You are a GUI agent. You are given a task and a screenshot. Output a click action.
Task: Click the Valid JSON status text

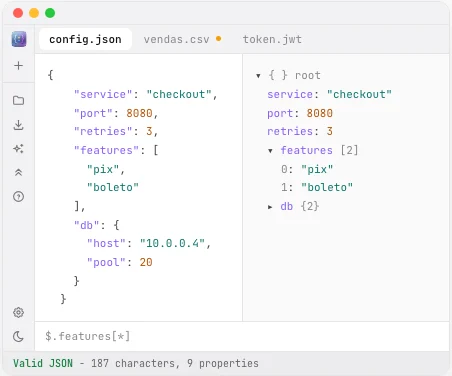click(x=43, y=363)
